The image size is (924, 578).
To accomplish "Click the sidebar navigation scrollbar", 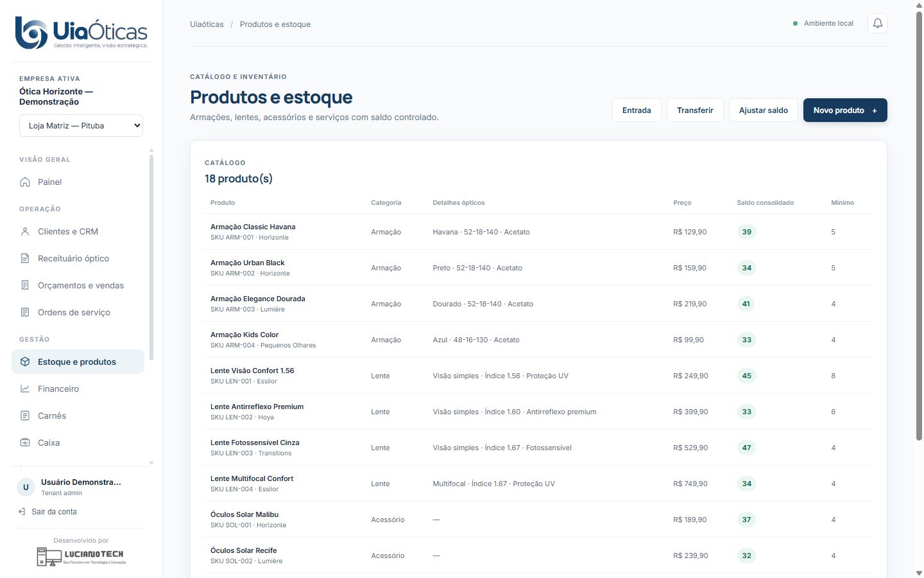I will [x=151, y=257].
